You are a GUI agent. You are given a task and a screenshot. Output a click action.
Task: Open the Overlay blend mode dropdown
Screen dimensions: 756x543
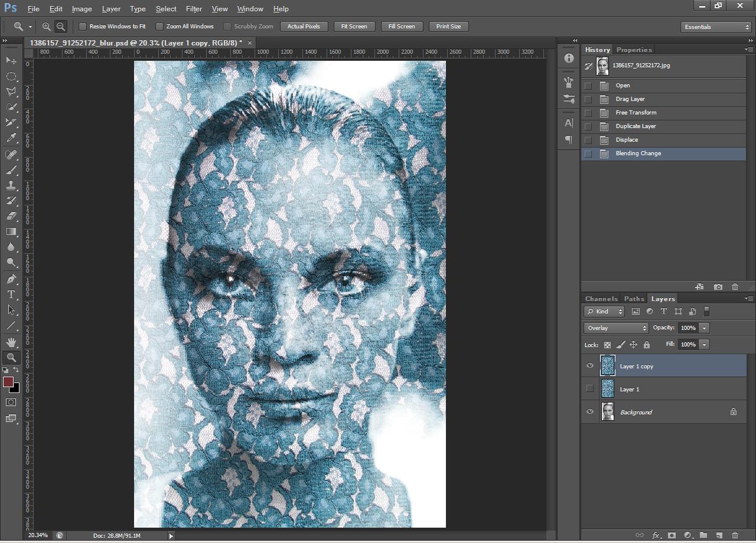tap(615, 328)
